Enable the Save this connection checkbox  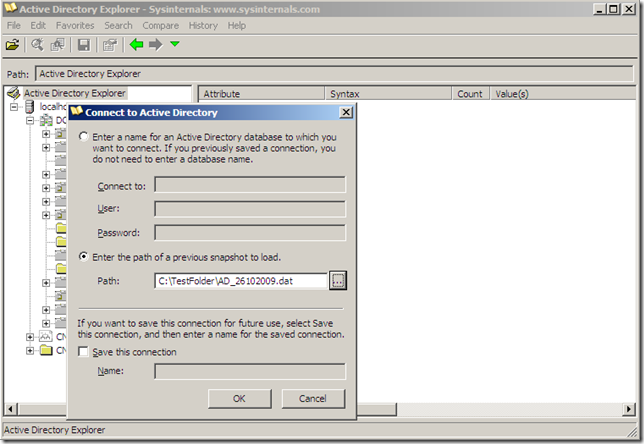tap(83, 352)
